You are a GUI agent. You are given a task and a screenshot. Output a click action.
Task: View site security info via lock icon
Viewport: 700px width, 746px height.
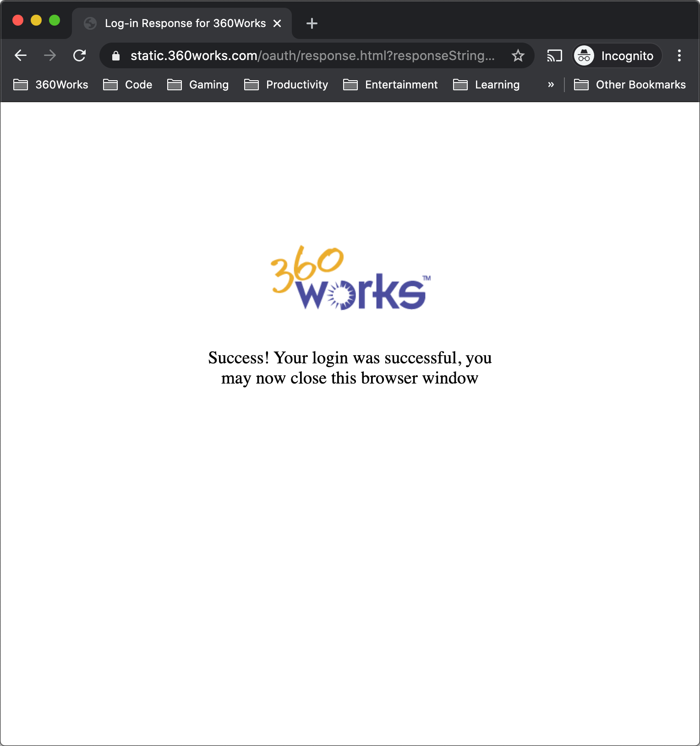click(116, 55)
